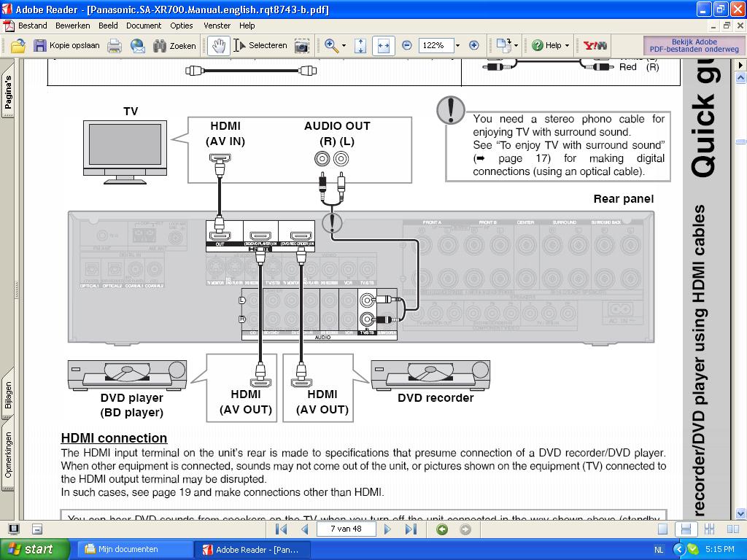Switch to Continuous Facing layout
The width and height of the screenshot is (747, 560).
709,529
